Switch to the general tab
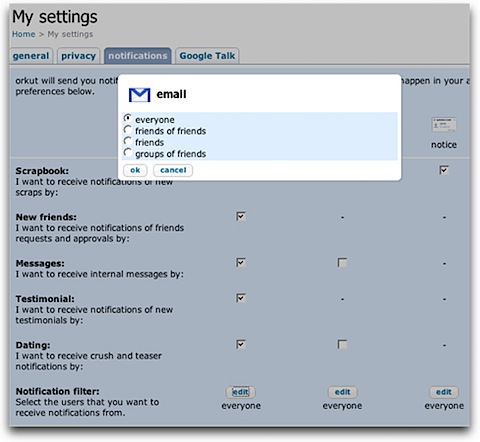The image size is (480, 442). [31, 56]
